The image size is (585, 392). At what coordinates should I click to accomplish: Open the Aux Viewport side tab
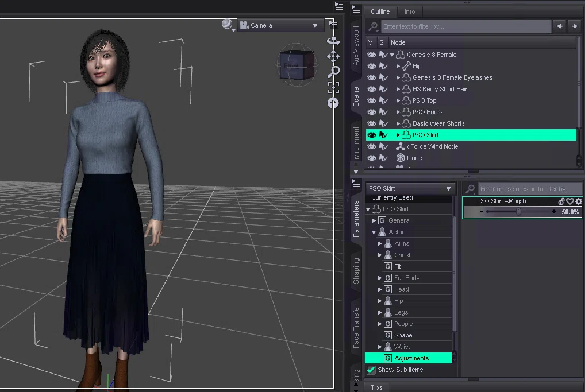coord(356,45)
